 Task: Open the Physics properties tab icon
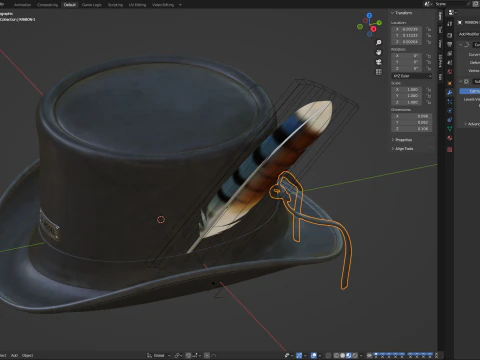click(450, 111)
